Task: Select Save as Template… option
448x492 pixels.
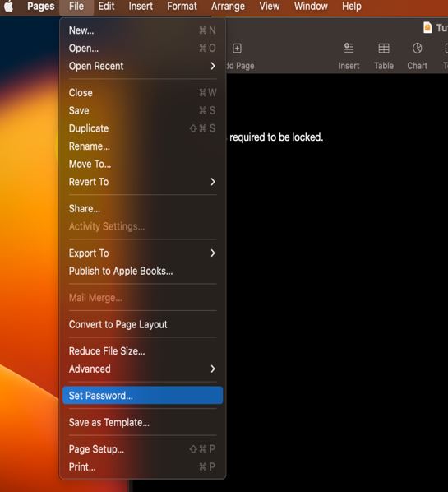Action: point(143,422)
